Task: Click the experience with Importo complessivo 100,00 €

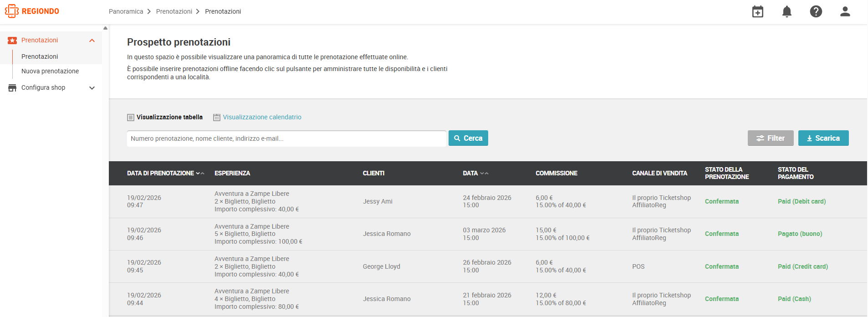Action: pos(258,234)
